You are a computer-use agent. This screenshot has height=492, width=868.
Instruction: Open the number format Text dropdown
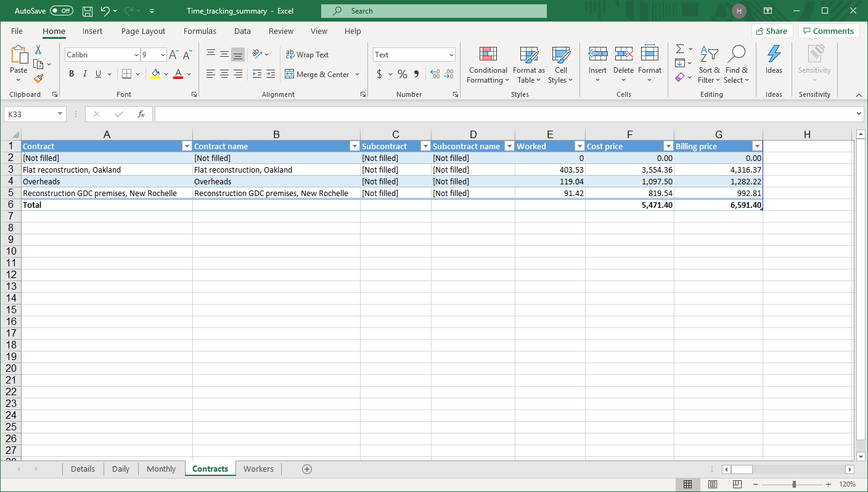tap(451, 55)
